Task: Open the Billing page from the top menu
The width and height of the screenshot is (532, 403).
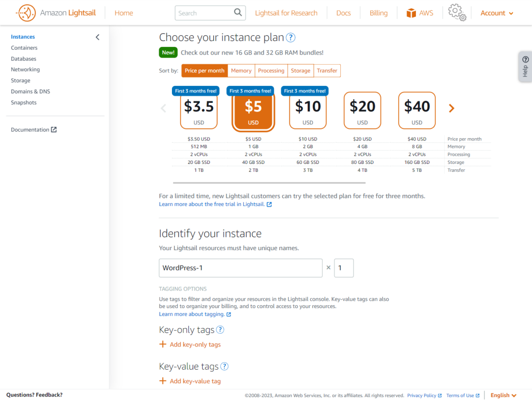Action: pyautogui.click(x=378, y=12)
